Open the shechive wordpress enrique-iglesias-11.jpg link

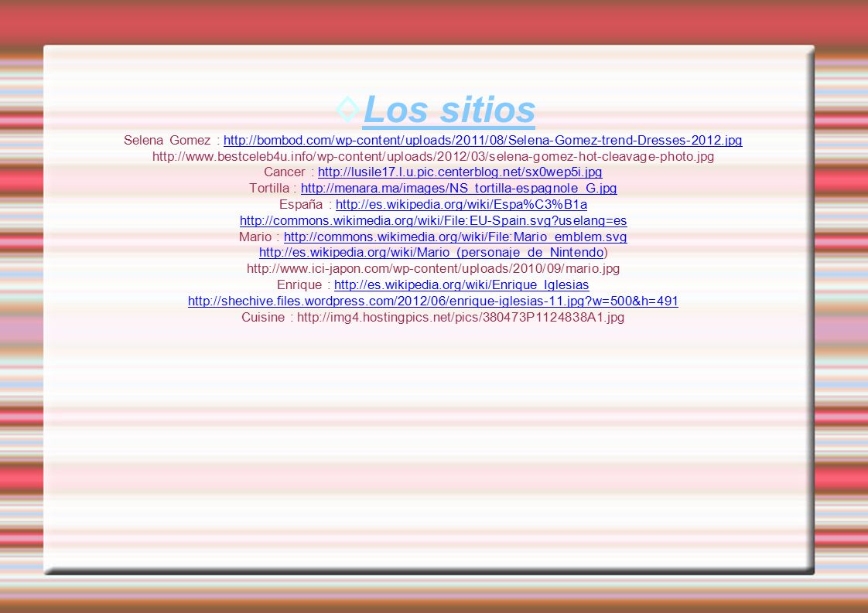[433, 301]
